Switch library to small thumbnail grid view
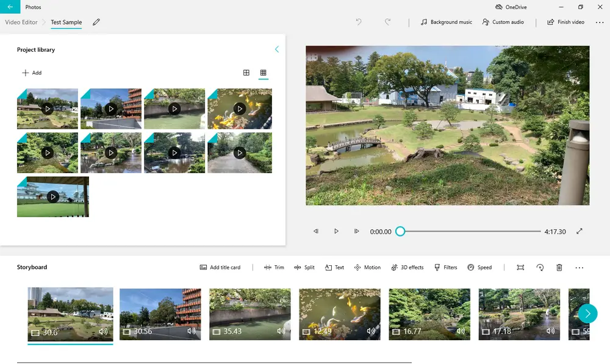 click(263, 73)
